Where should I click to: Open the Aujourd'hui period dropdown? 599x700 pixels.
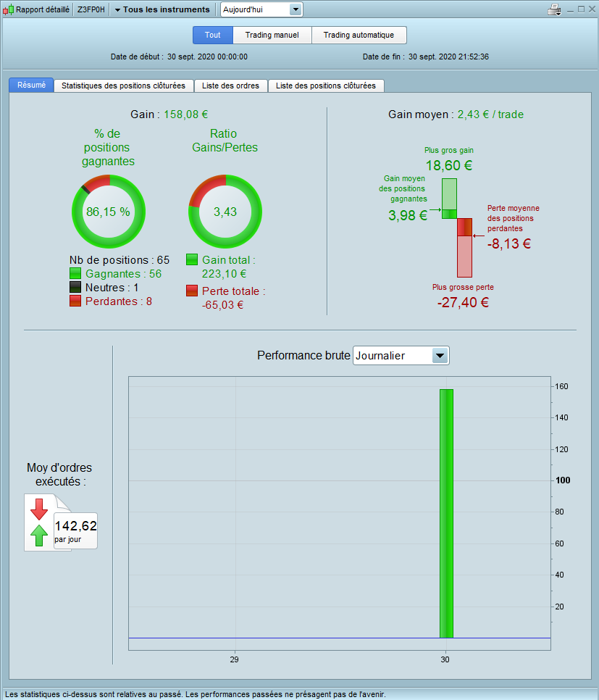click(x=261, y=9)
